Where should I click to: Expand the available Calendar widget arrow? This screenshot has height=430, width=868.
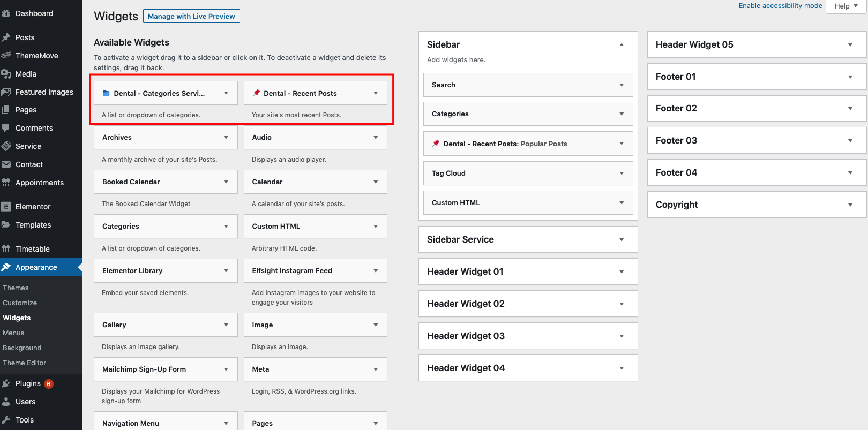point(376,182)
